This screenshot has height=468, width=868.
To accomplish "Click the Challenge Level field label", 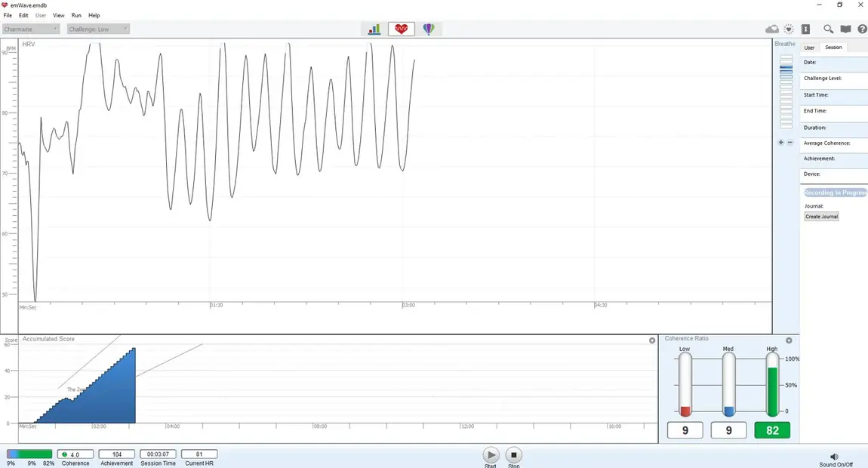I will 823,78.
